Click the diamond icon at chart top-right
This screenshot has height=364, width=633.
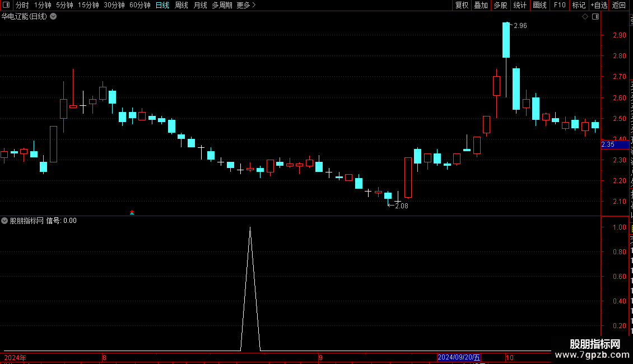click(x=585, y=17)
